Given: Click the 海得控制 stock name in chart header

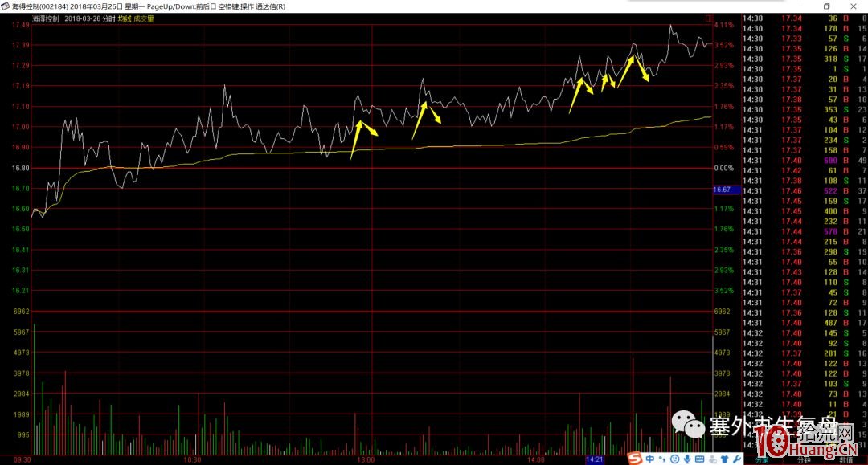Looking at the screenshot, I should tap(45, 18).
